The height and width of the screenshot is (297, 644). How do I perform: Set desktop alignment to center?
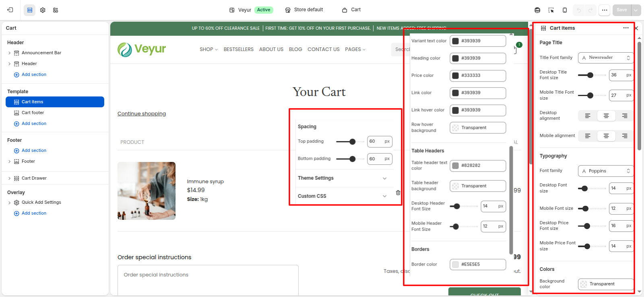(x=606, y=116)
